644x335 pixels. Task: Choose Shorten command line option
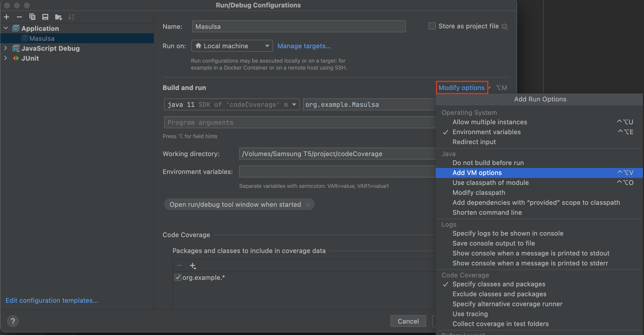coord(487,212)
